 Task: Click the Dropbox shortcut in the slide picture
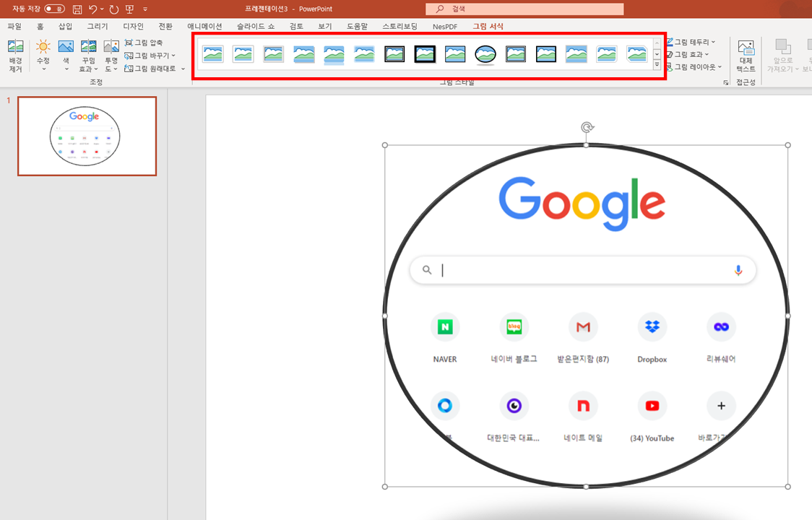coord(652,338)
